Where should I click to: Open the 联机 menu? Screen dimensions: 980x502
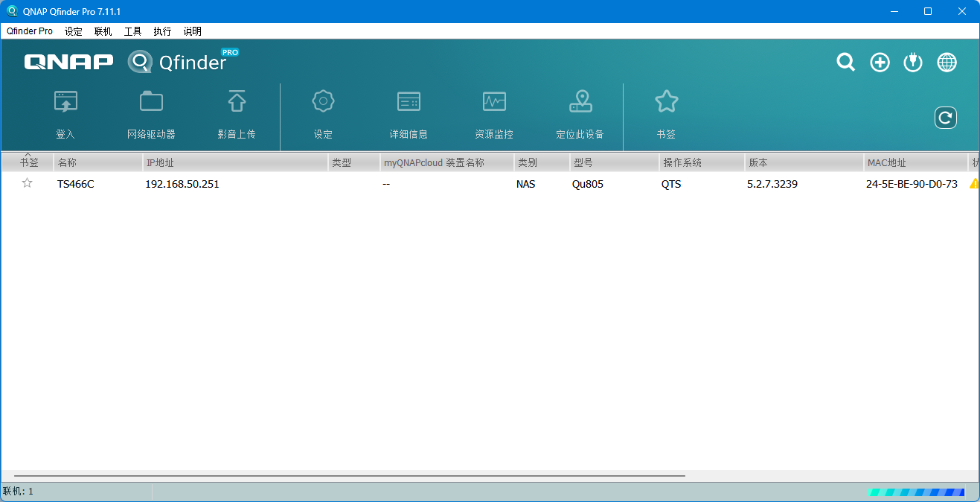[103, 31]
